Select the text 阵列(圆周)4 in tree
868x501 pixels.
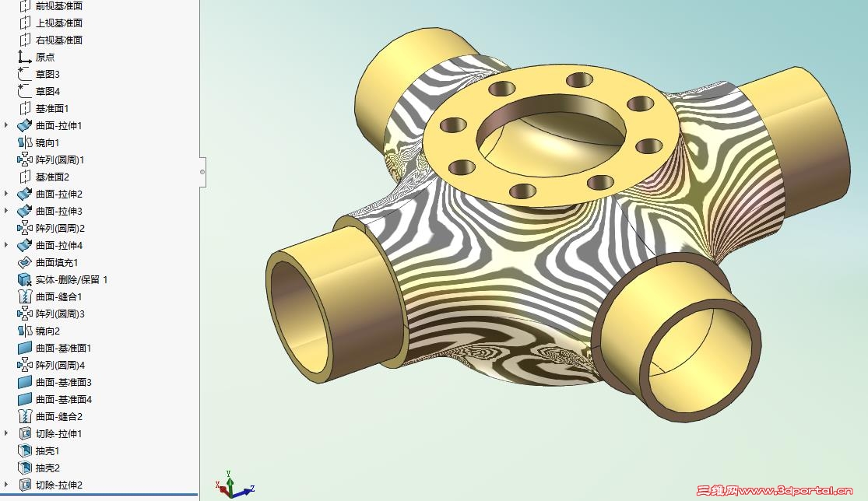[x=61, y=366]
